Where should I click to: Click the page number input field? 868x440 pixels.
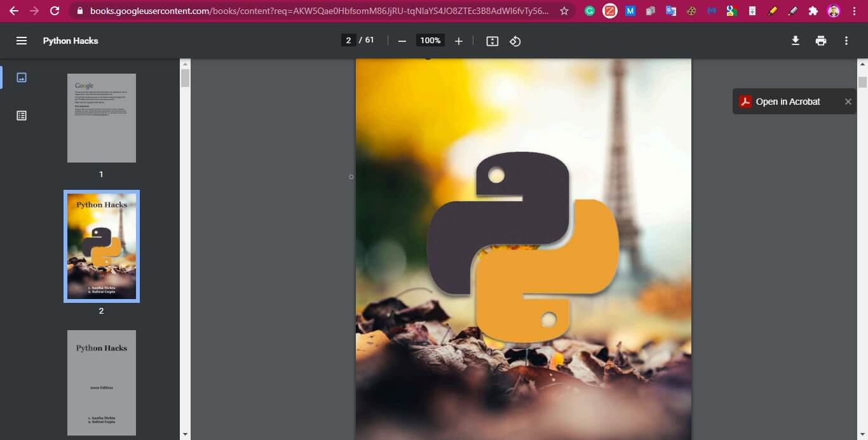click(x=348, y=41)
